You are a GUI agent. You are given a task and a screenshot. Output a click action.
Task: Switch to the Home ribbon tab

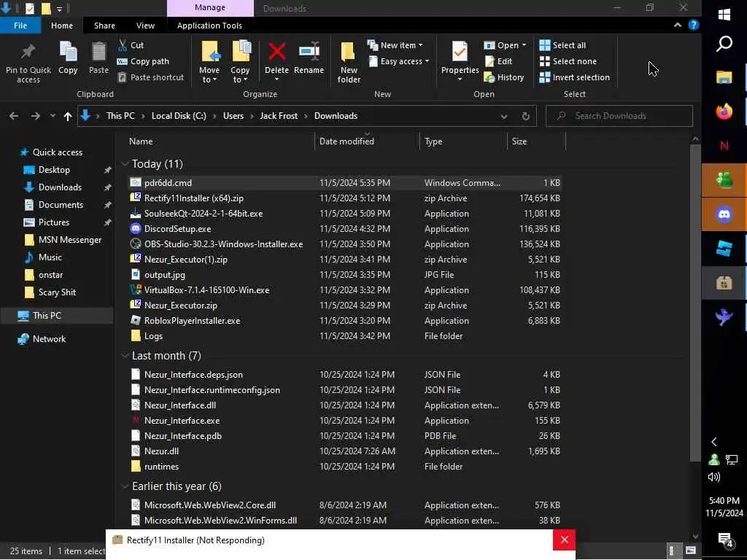point(62,26)
